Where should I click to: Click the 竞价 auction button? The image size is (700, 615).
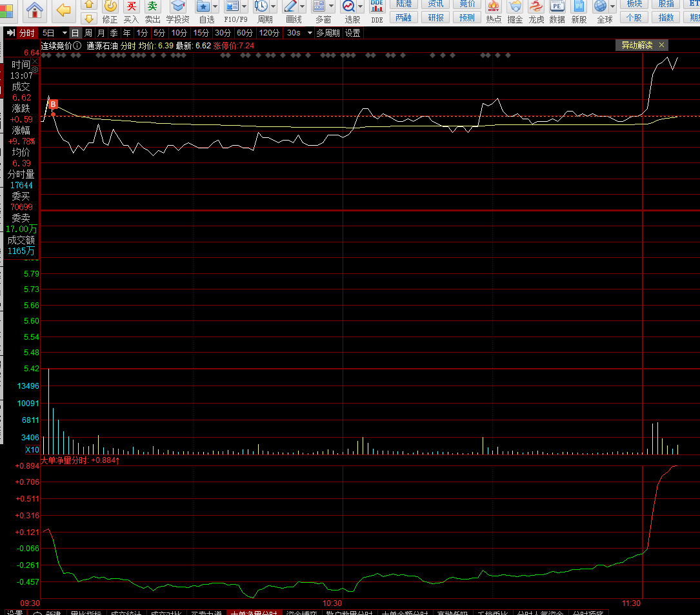[x=467, y=4]
